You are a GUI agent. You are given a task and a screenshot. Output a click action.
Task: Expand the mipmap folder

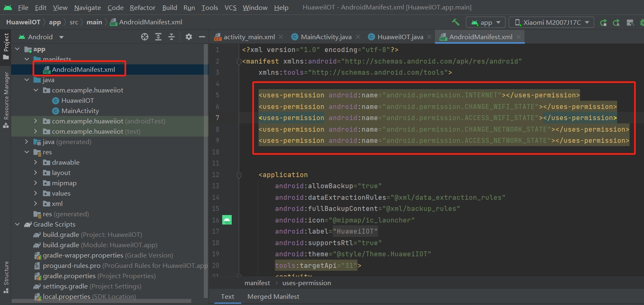(x=35, y=183)
